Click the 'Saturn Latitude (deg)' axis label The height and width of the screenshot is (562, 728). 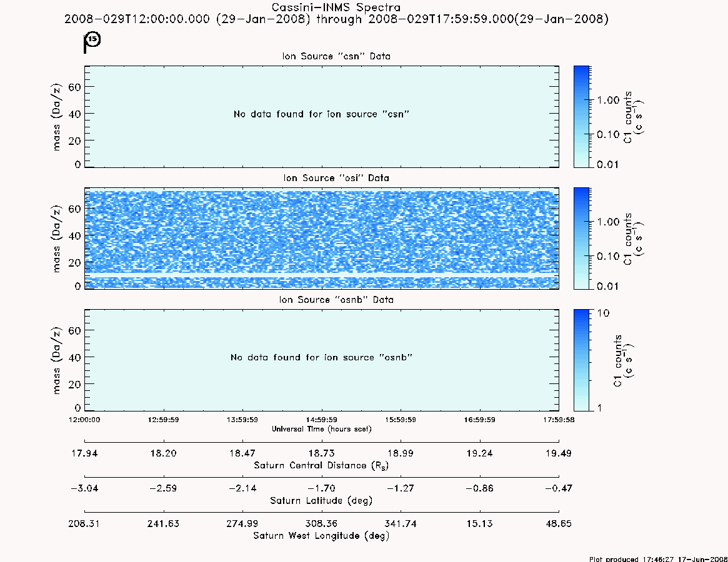click(321, 501)
